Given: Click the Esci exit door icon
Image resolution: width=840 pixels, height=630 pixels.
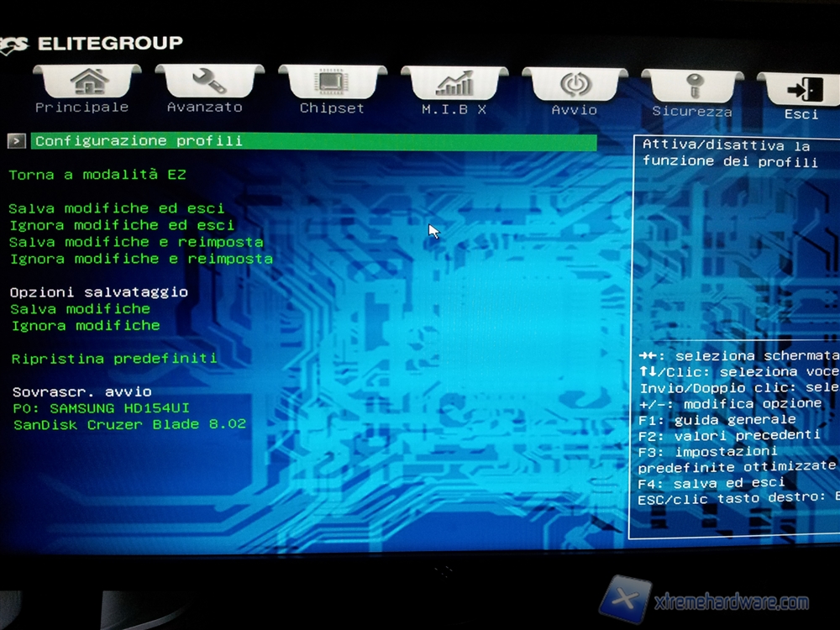Looking at the screenshot, I should [x=802, y=89].
